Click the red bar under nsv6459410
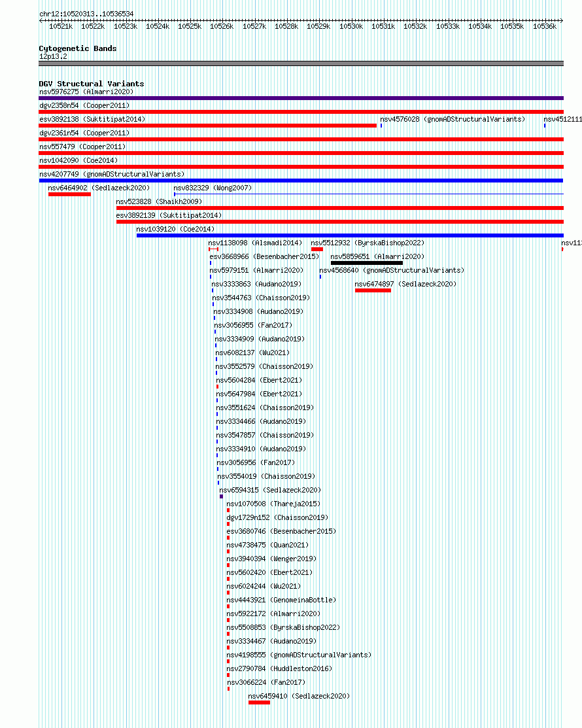This screenshot has height=728, width=582. click(x=259, y=703)
